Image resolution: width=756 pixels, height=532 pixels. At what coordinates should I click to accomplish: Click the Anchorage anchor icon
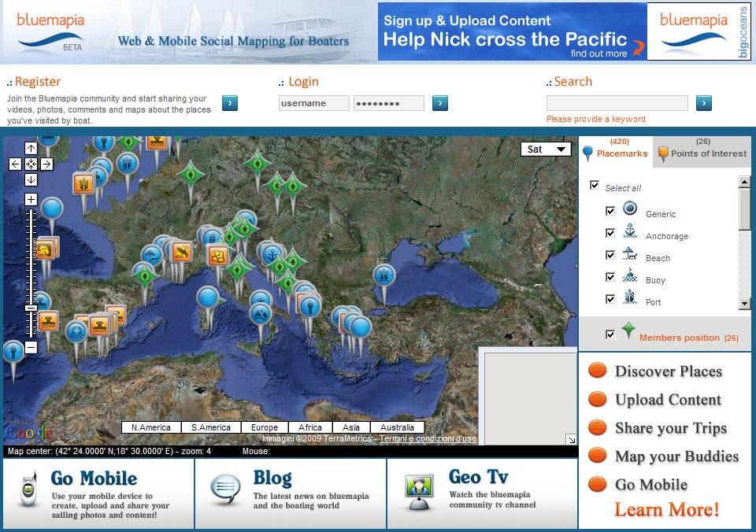(x=630, y=231)
